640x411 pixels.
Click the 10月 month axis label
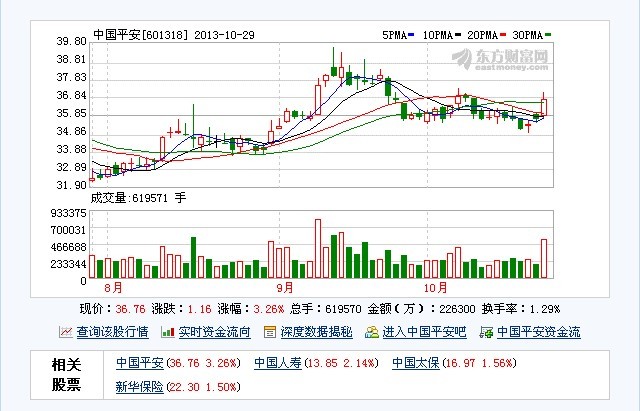pyautogui.click(x=436, y=288)
